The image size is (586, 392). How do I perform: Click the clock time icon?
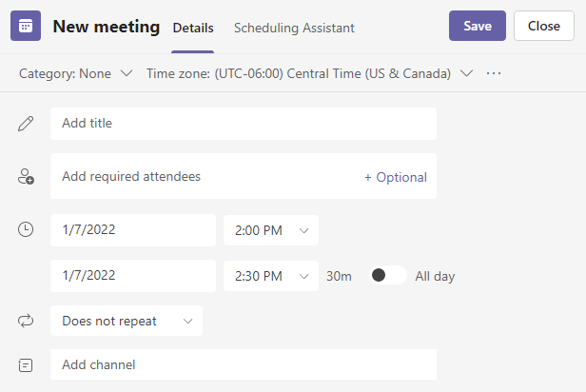tap(26, 230)
